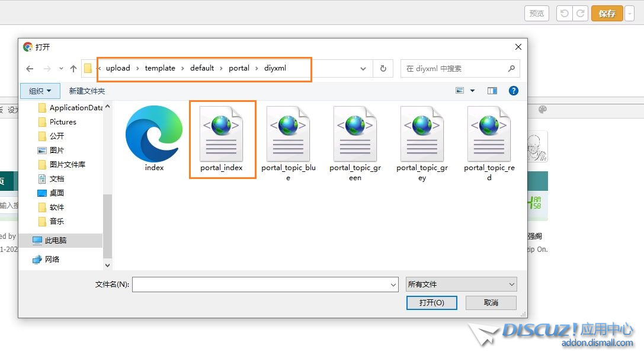Select 此电脑 in the navigation tree
The image size is (644, 358).
[x=56, y=241]
